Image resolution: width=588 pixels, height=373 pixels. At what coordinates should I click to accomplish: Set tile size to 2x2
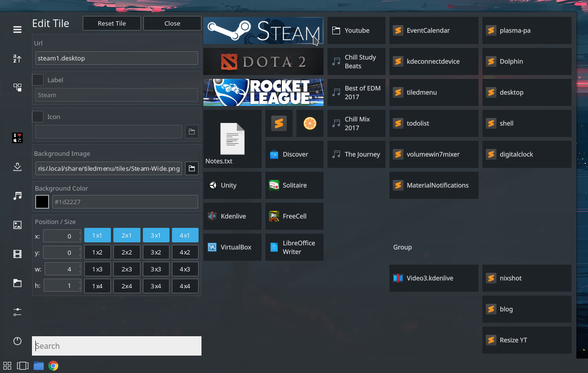tap(127, 252)
